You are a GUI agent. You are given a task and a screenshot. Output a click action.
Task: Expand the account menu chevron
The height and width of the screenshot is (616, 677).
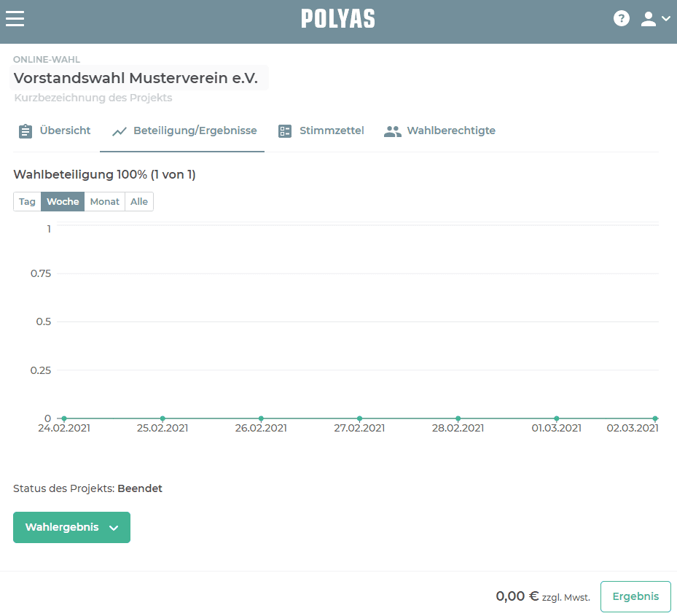tap(666, 20)
